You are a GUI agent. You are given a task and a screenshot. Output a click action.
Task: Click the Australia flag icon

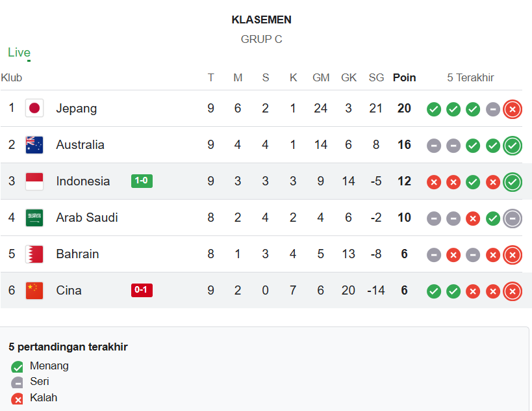click(x=34, y=145)
